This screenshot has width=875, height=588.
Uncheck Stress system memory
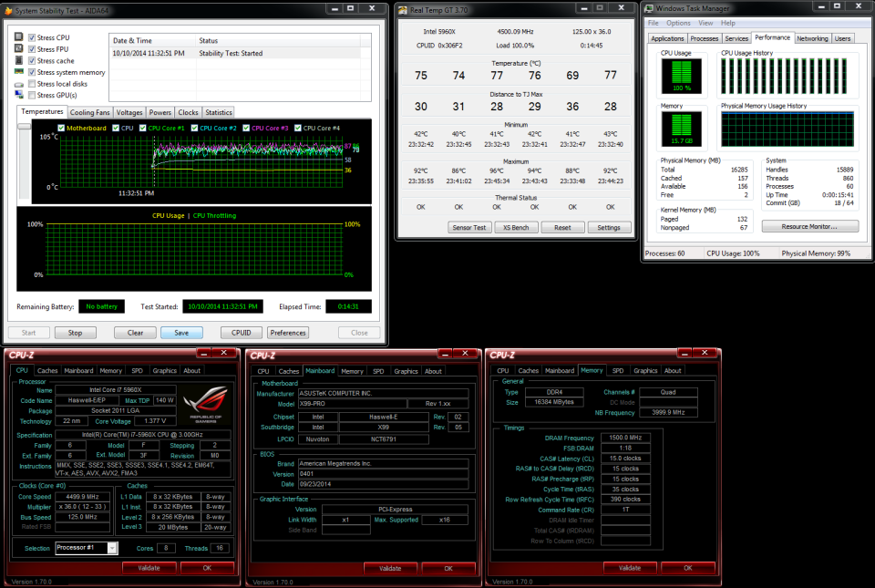point(32,73)
